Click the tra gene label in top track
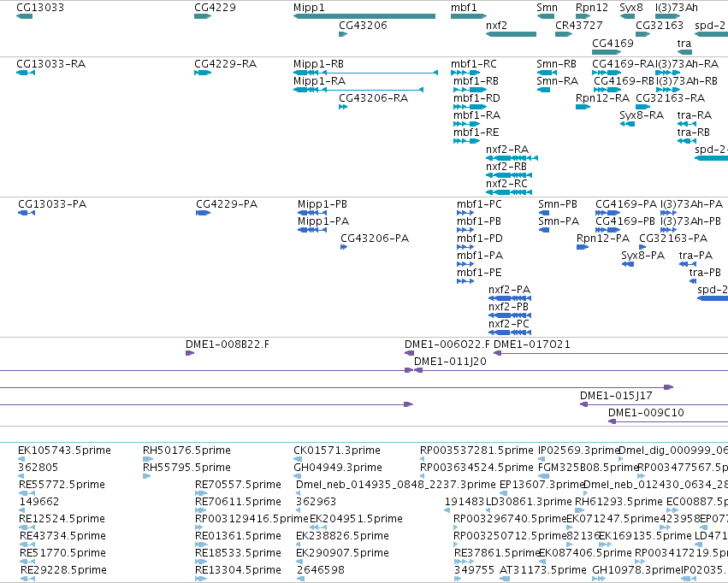 [x=684, y=44]
